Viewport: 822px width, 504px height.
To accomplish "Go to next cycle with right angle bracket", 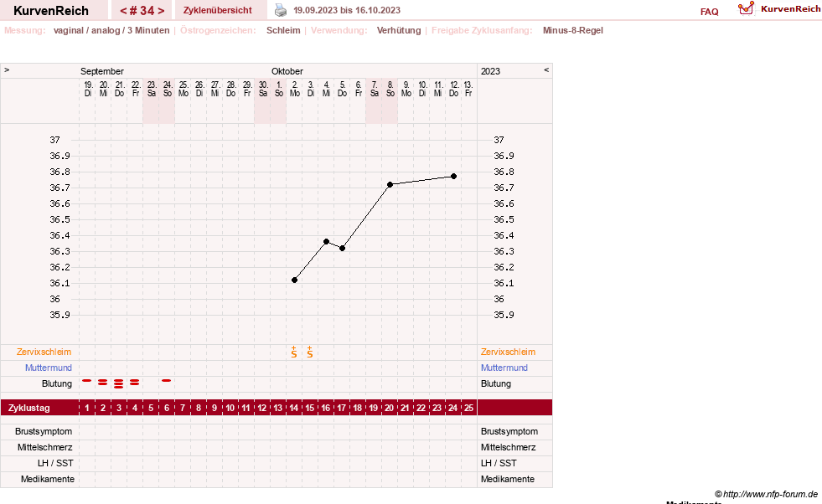I will point(161,11).
